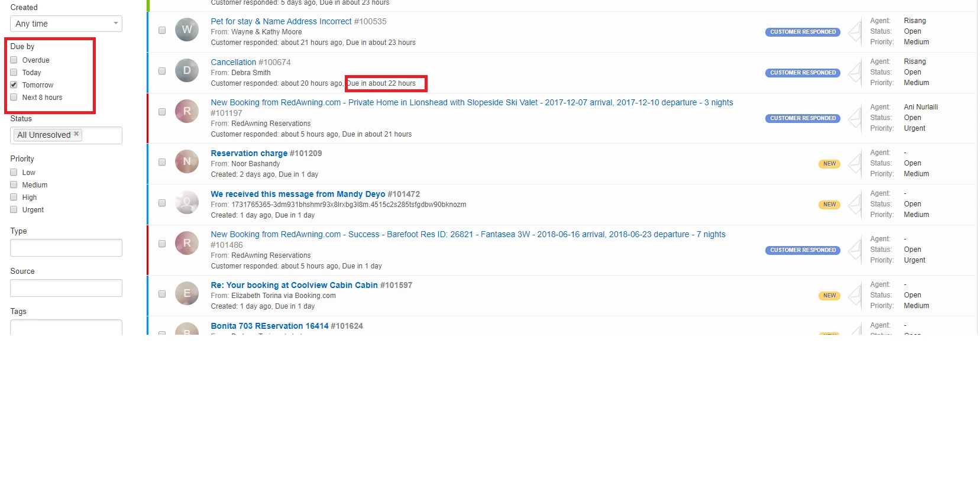Open message from Mandy Deyo ticket
This screenshot has height=479, width=980.
(298, 194)
